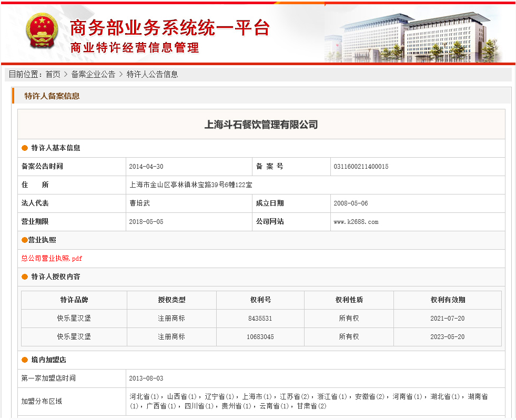Click the 公司网站 label
Image resolution: width=516 pixels, height=420 pixels.
(x=270, y=222)
